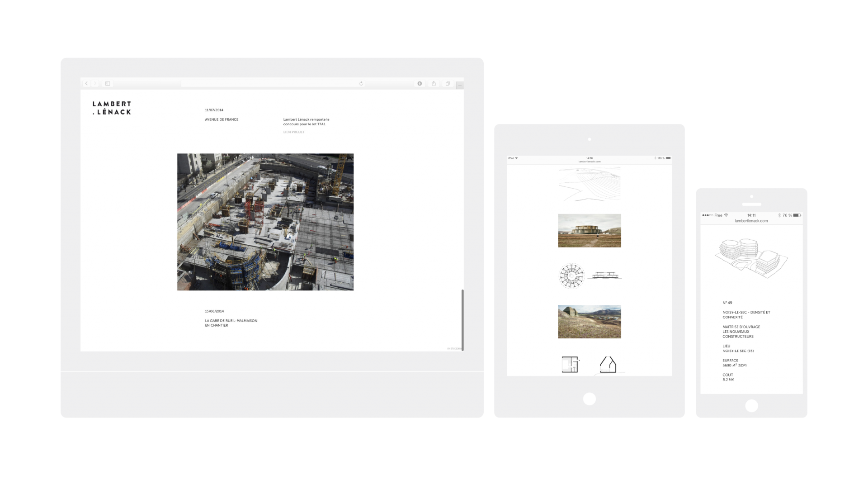Open the construction site photo

[x=265, y=222]
